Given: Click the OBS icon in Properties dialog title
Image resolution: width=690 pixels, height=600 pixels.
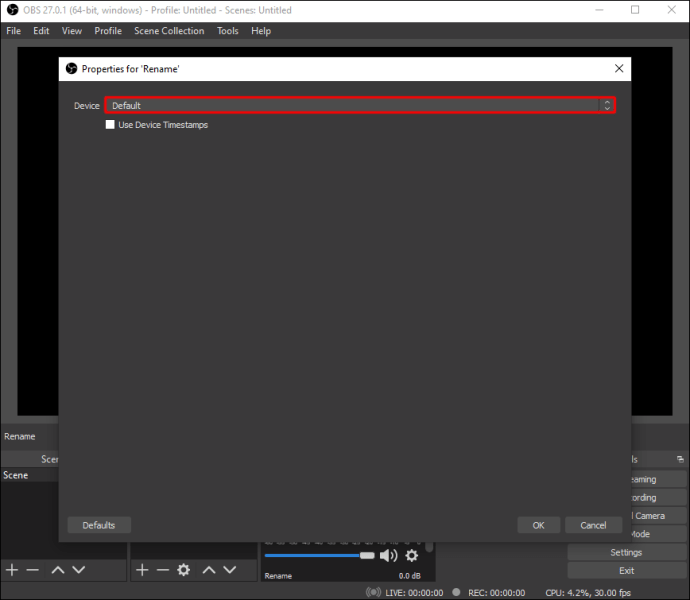Looking at the screenshot, I should (71, 69).
